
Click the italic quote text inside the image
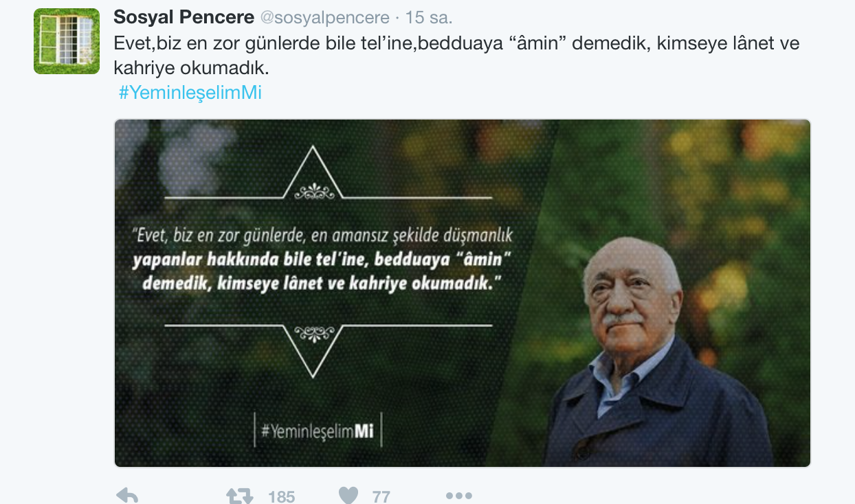pyautogui.click(x=323, y=260)
